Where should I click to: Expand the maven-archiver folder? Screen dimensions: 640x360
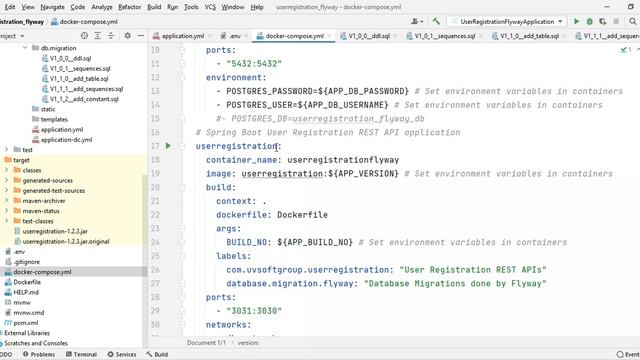(7, 200)
